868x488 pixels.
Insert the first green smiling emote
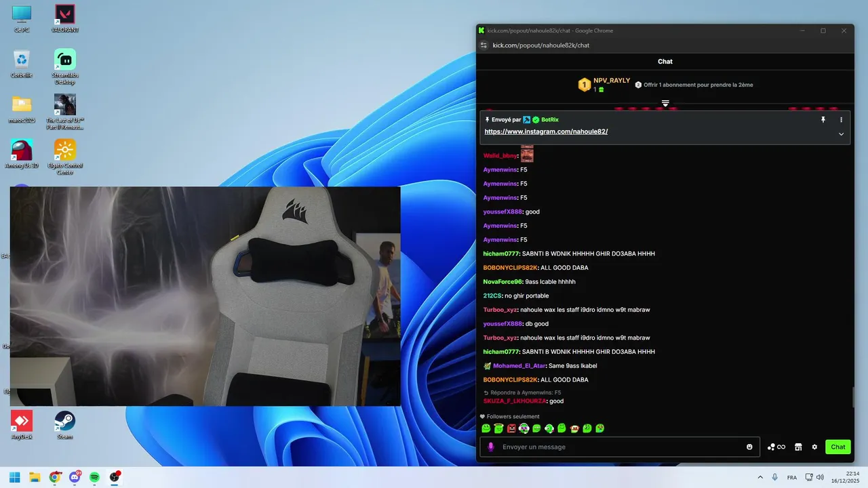pos(486,428)
